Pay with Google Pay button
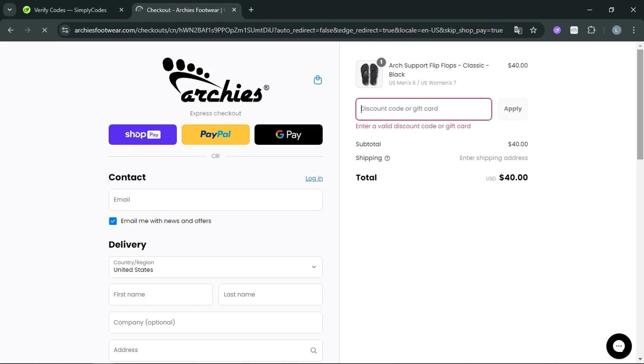 [289, 135]
